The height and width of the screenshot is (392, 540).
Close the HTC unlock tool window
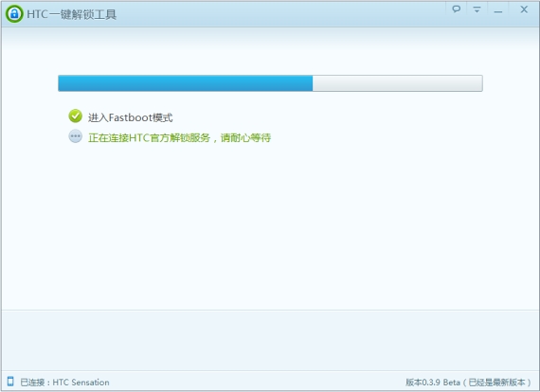524,9
